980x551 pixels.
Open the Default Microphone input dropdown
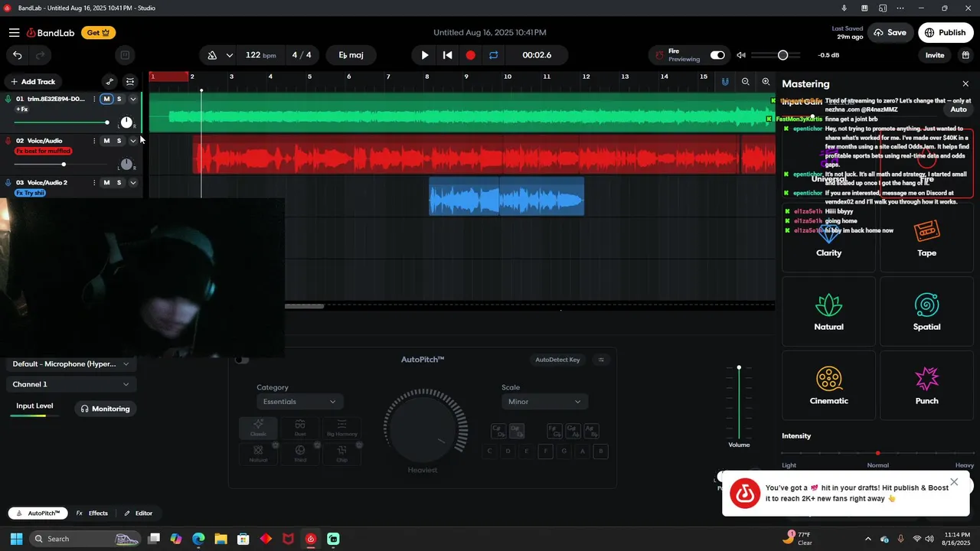click(71, 364)
